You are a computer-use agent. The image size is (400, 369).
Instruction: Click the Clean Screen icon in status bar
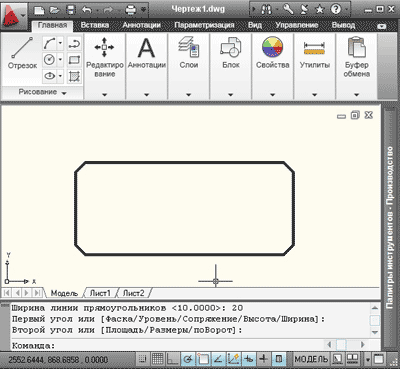[x=379, y=359]
